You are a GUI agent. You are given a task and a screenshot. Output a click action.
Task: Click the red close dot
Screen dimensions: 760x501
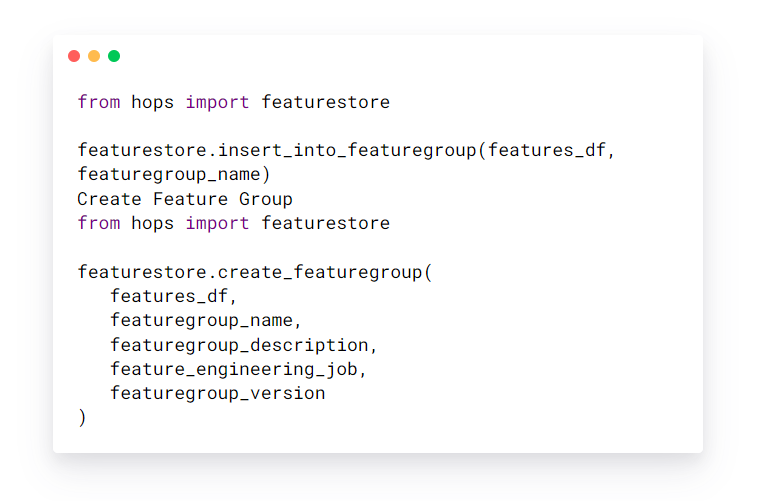tap(74, 56)
